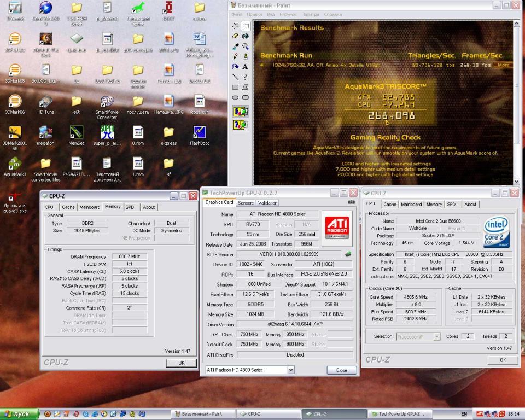Image resolution: width=525 pixels, height=420 pixels.
Task: Select the Free-Form Select tool in Paint
Action: click(x=235, y=26)
